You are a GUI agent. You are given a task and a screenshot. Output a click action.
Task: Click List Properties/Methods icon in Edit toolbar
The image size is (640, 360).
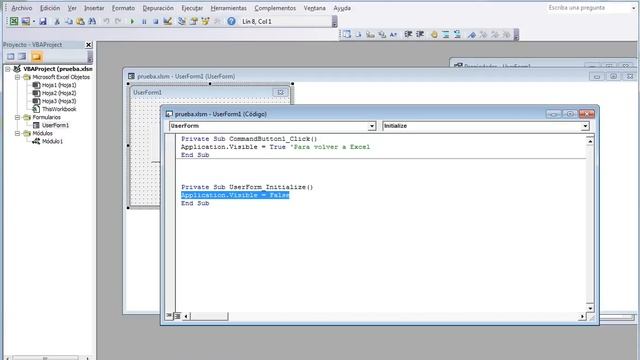pos(347,35)
